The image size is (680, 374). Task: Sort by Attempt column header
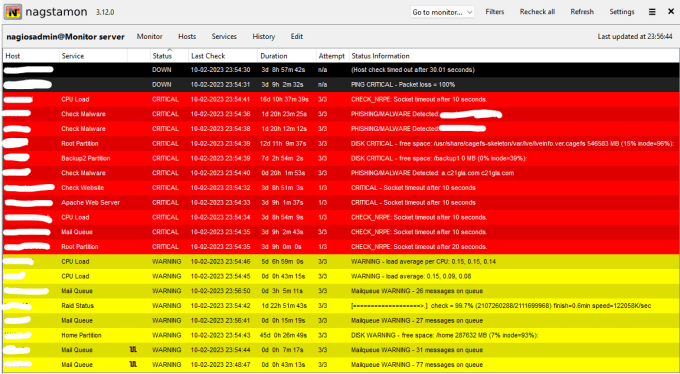point(332,56)
